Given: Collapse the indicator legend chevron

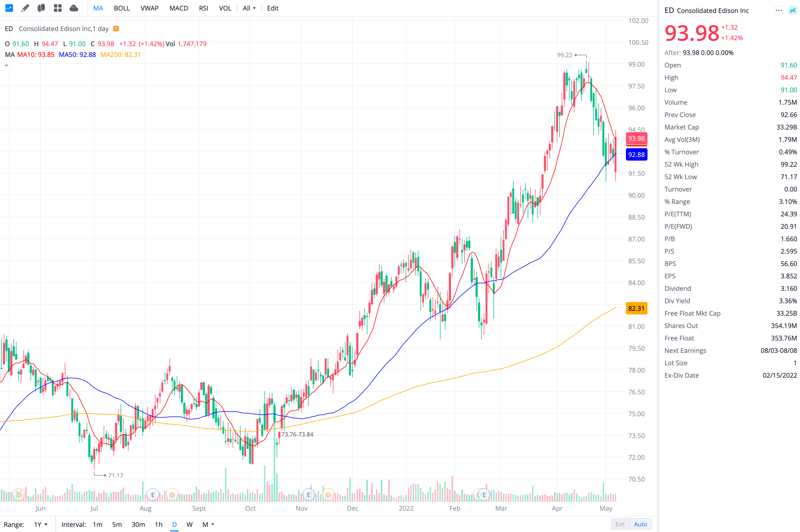Looking at the screenshot, I should pos(6,66).
